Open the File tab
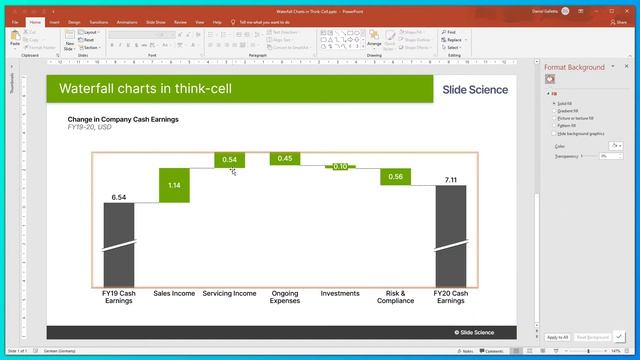Viewport: 640px width, 360px height. (x=15, y=22)
